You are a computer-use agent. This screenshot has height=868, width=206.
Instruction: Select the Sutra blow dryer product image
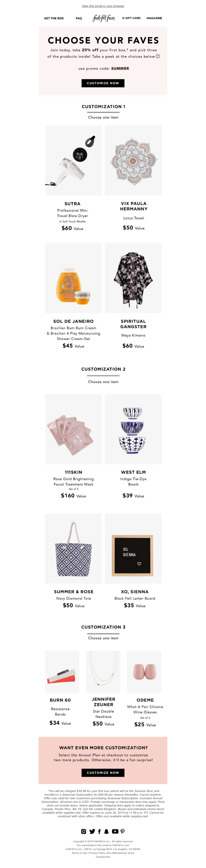[x=73, y=160]
